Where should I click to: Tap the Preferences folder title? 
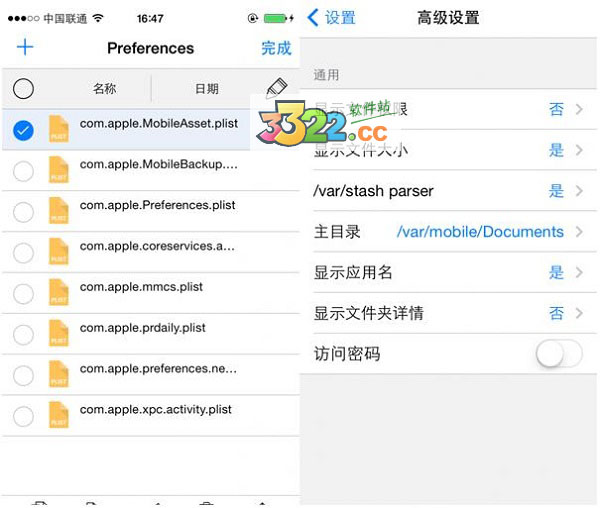tap(150, 48)
